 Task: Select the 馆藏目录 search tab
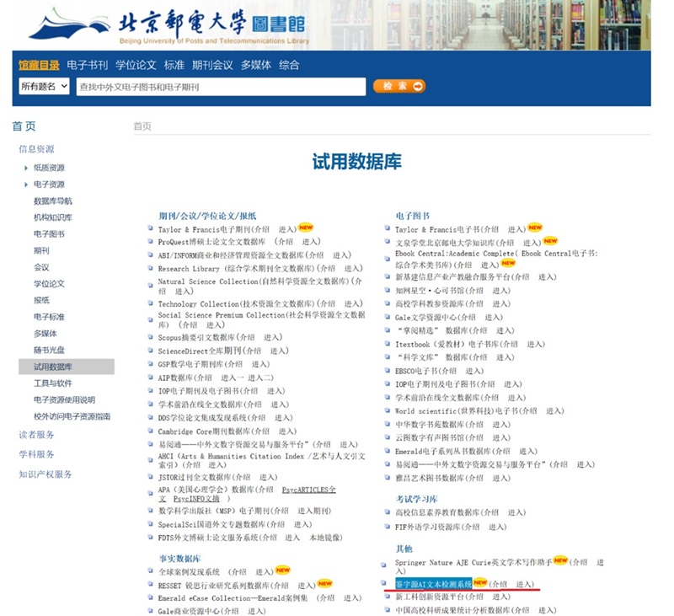(39, 65)
